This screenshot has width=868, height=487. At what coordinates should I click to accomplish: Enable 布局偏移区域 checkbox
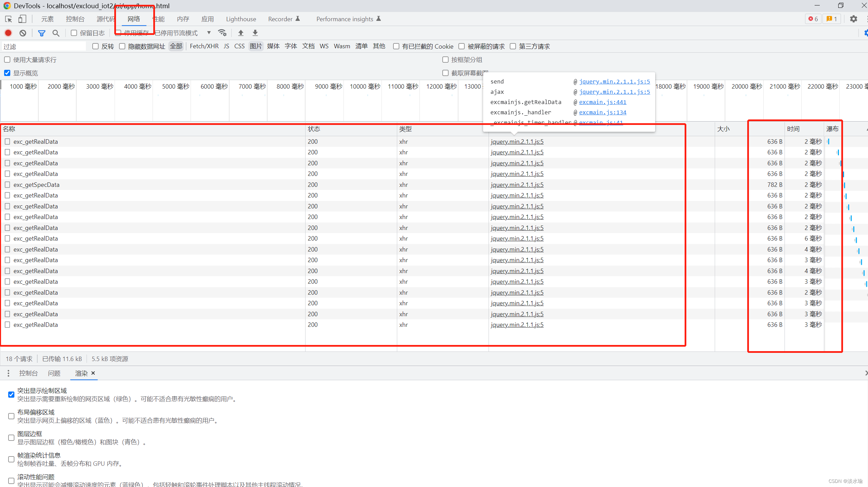point(11,416)
